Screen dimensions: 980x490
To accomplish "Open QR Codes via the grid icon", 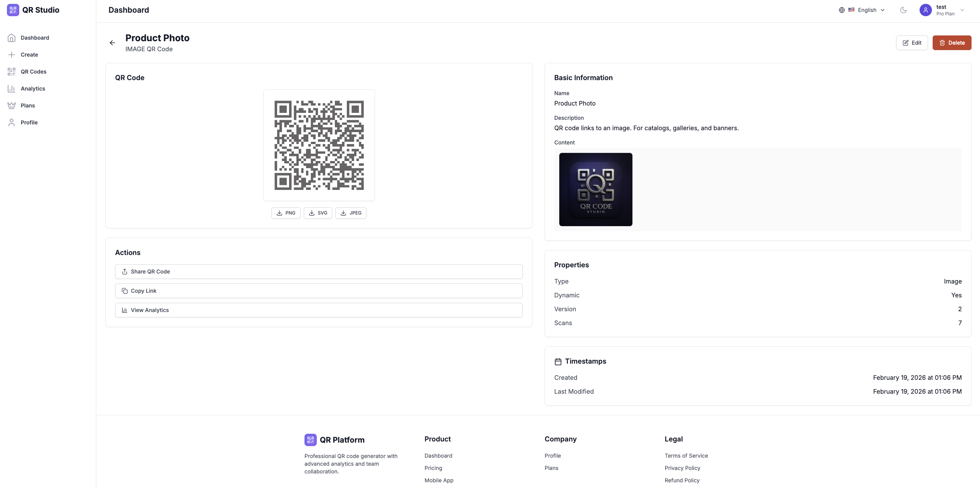I will [x=12, y=71].
